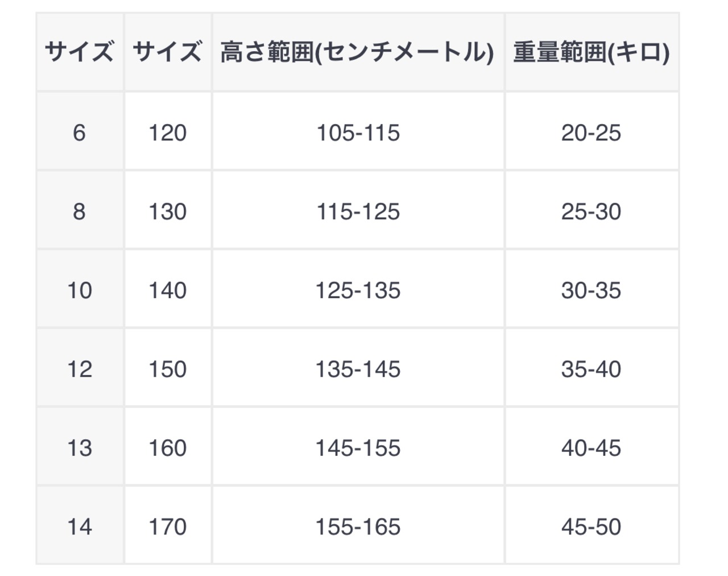Select the 25-30 weight cell

[x=591, y=210]
